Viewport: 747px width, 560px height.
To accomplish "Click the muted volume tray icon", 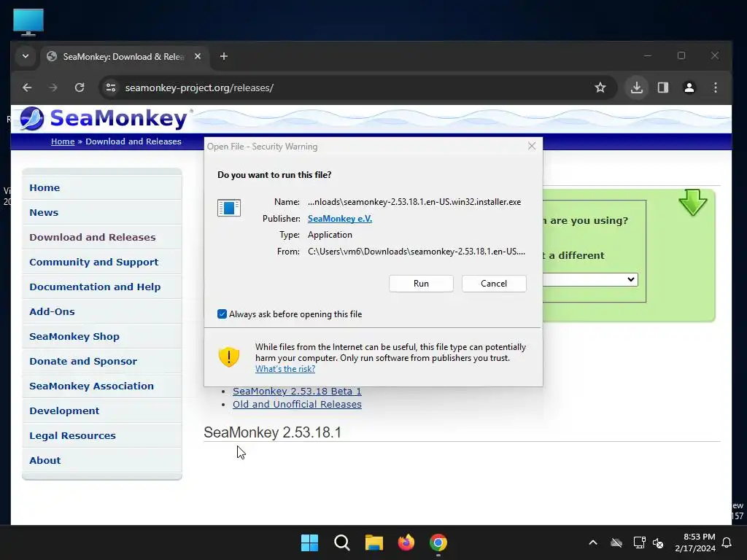I will pyautogui.click(x=658, y=542).
